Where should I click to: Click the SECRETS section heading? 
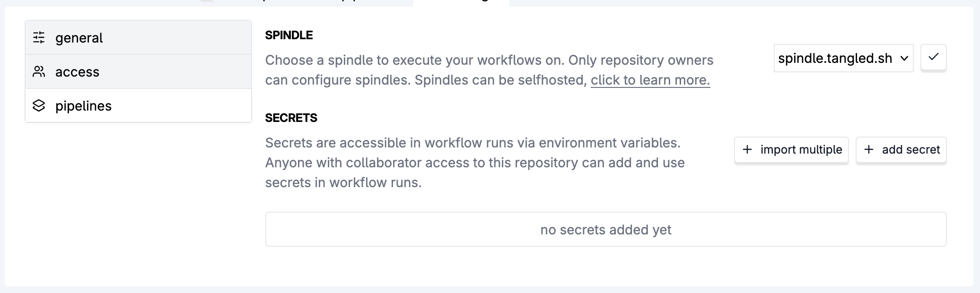[291, 118]
